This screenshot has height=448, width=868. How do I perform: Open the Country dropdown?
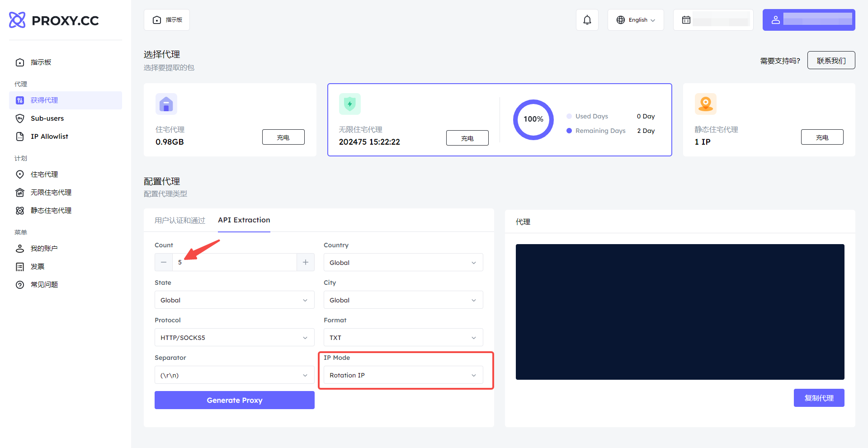coord(403,262)
